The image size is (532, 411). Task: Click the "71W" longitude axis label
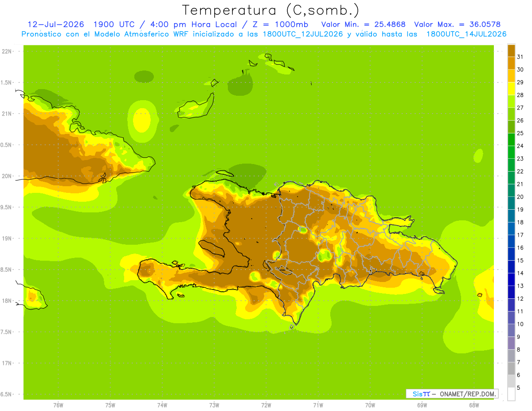(318, 405)
